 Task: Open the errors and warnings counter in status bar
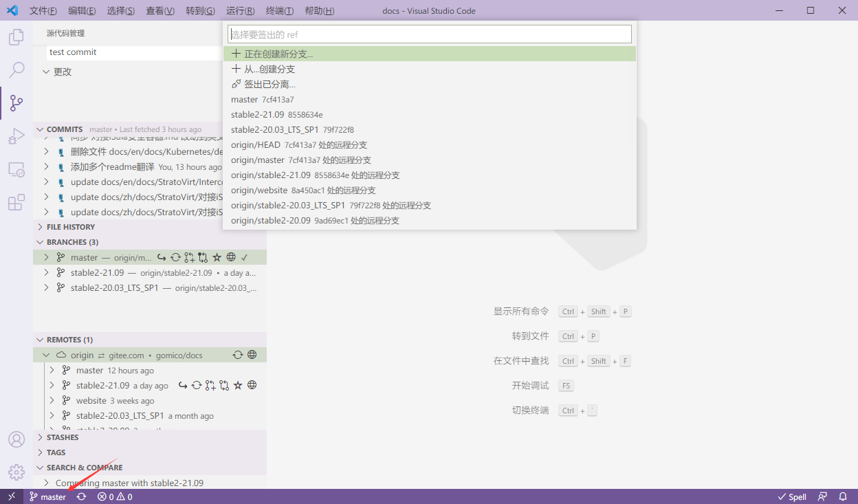click(115, 496)
